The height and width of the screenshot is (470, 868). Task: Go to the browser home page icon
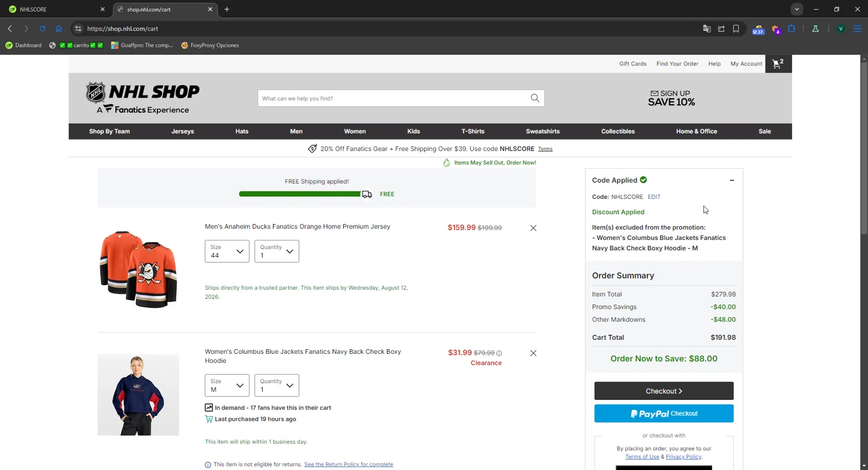(58, 28)
